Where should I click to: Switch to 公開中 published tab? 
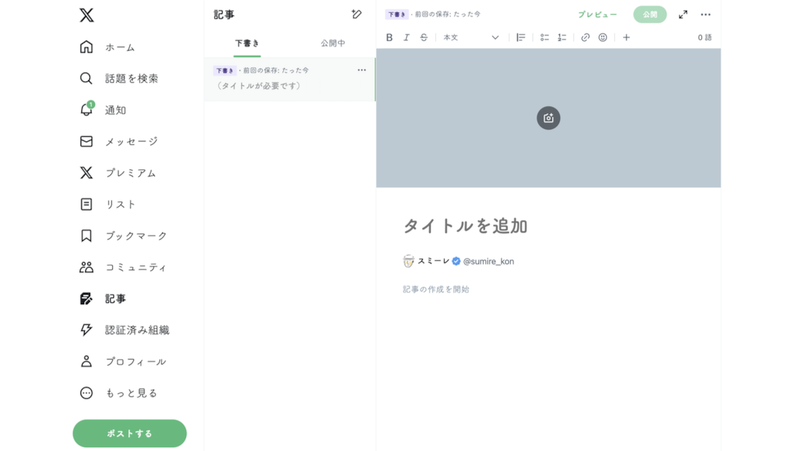pyautogui.click(x=333, y=43)
